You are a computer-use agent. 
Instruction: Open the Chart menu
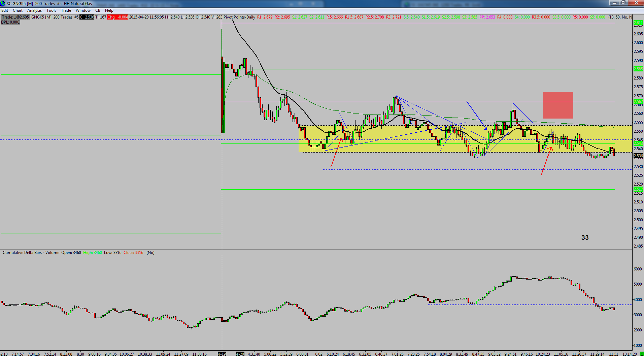(18, 10)
